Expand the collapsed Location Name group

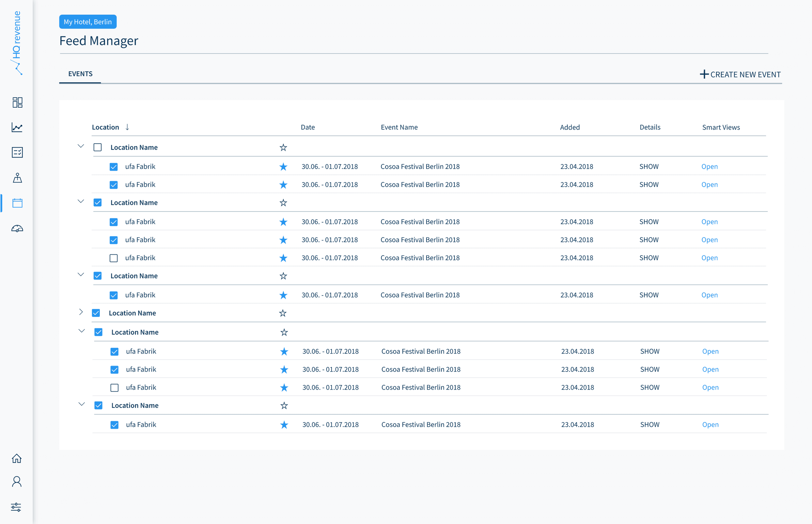pos(81,312)
